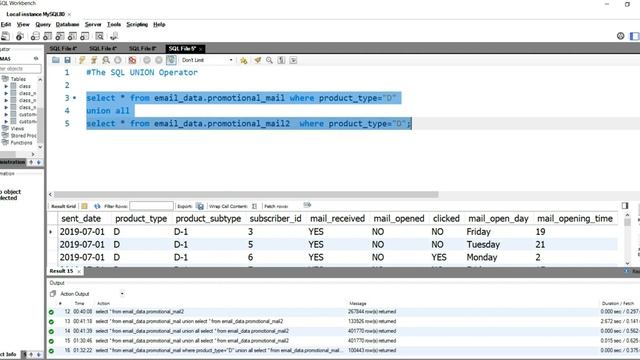Toggle the continue-on-error red icon in editor toolbar
This screenshot has width=640, height=360.
coord(132,60)
